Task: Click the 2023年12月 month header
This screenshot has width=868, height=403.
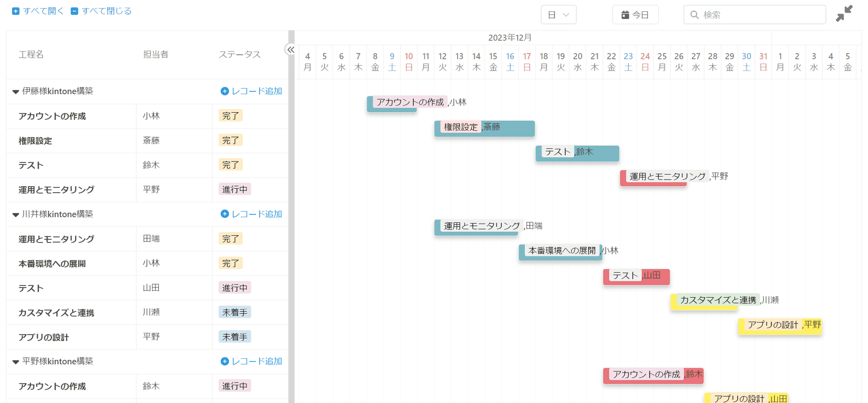Action: (x=510, y=38)
